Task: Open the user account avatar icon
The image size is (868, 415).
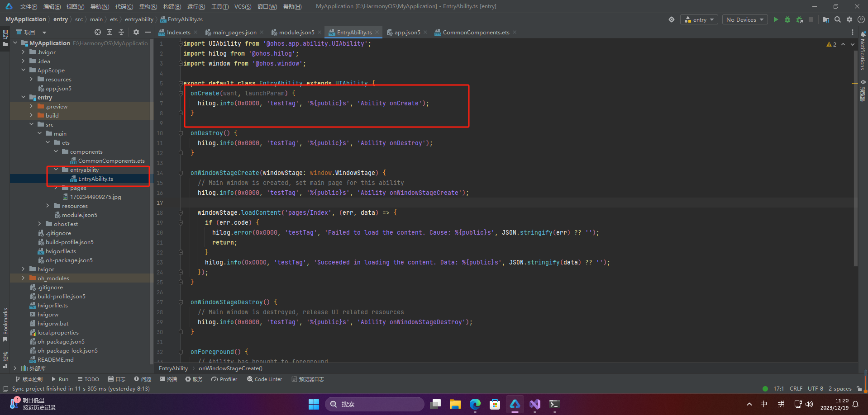Action: (x=861, y=19)
